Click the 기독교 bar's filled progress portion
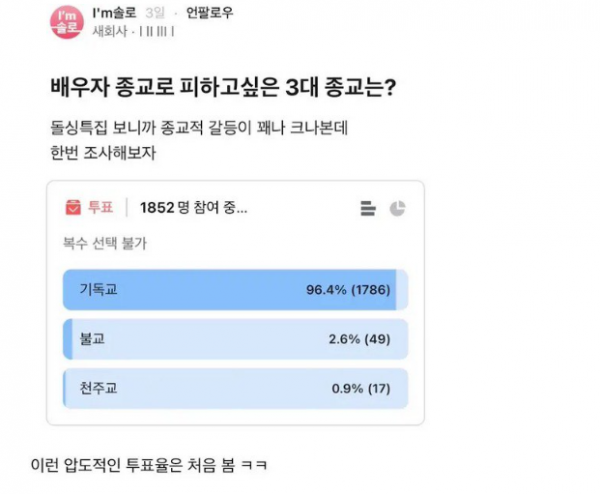Image resolution: width=600 pixels, height=494 pixels. click(230, 290)
